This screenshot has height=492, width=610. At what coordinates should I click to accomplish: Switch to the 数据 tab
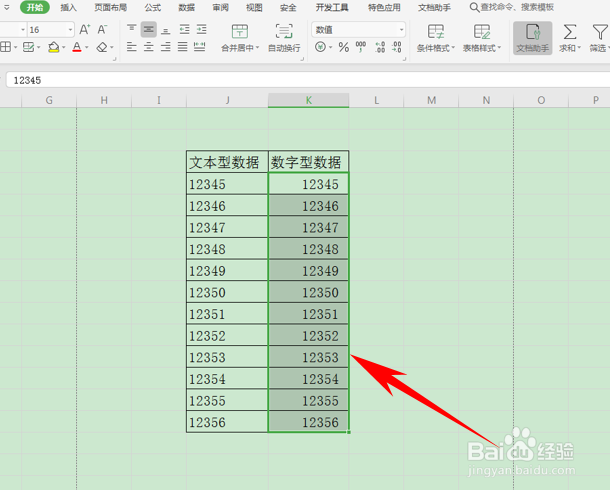click(x=186, y=7)
